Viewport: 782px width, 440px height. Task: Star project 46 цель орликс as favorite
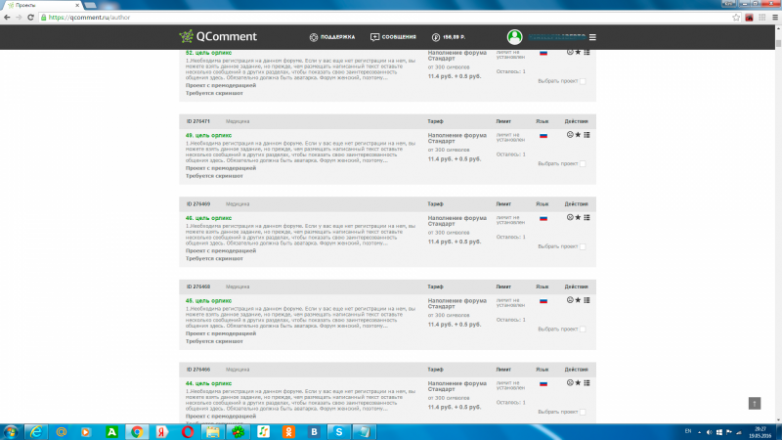(578, 218)
